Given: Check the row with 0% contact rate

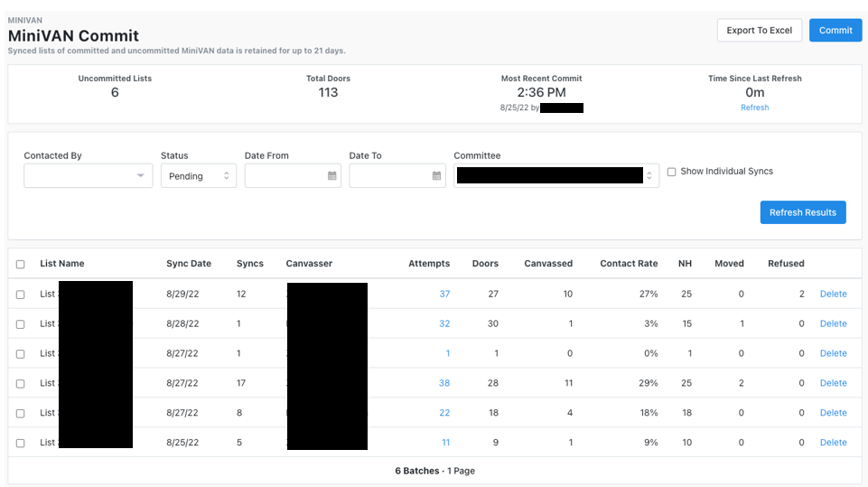Looking at the screenshot, I should (x=21, y=354).
